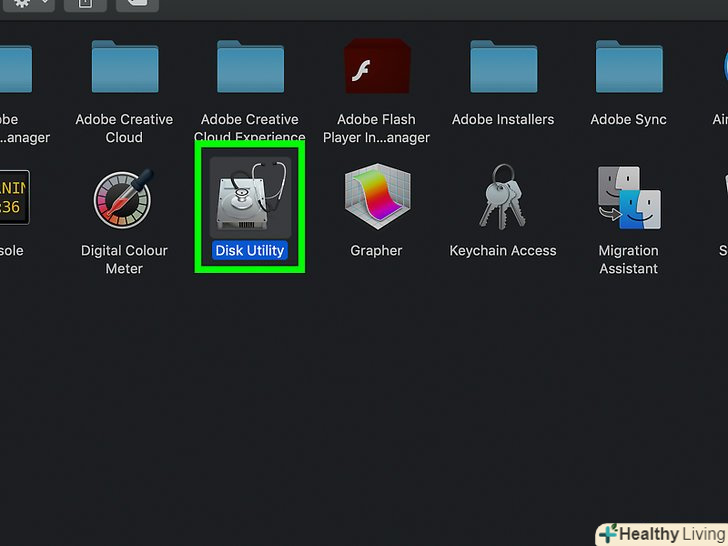
Task: Select the Keychain Access app icon
Action: pyautogui.click(x=502, y=197)
